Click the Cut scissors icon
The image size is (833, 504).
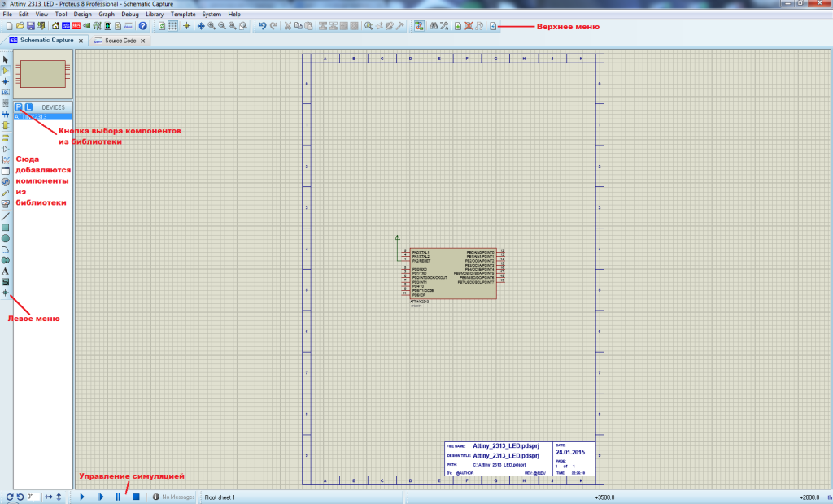(x=287, y=26)
